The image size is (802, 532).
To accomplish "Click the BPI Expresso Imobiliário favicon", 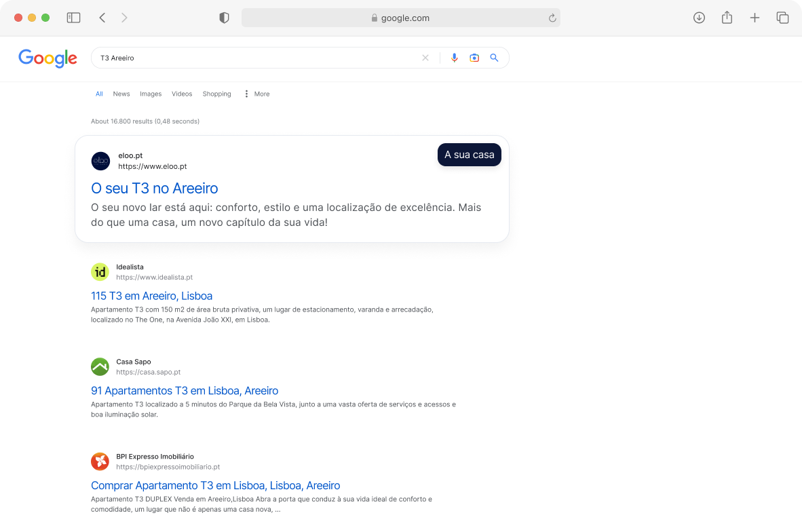I will click(x=100, y=461).
